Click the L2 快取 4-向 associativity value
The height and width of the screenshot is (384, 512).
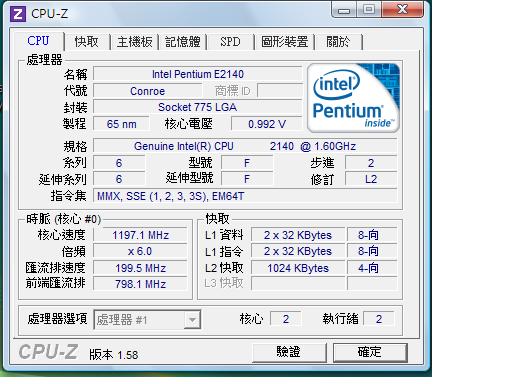pos(372,268)
